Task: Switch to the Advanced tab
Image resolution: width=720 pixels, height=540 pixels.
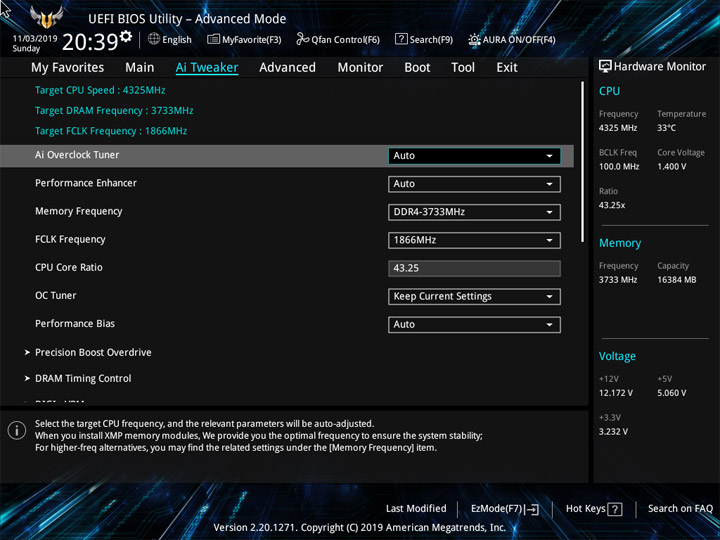Action: point(287,68)
